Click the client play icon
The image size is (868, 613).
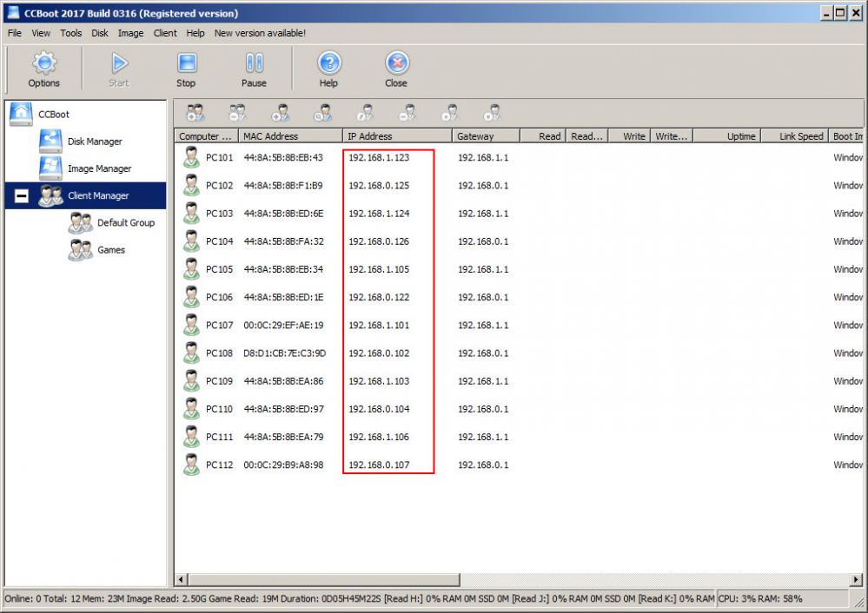point(449,113)
